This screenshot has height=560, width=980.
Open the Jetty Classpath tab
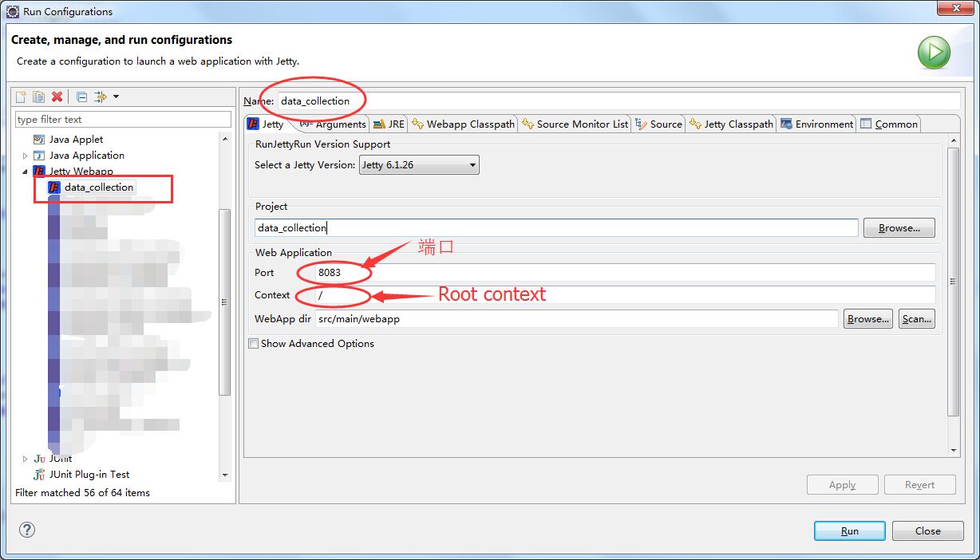coord(731,124)
